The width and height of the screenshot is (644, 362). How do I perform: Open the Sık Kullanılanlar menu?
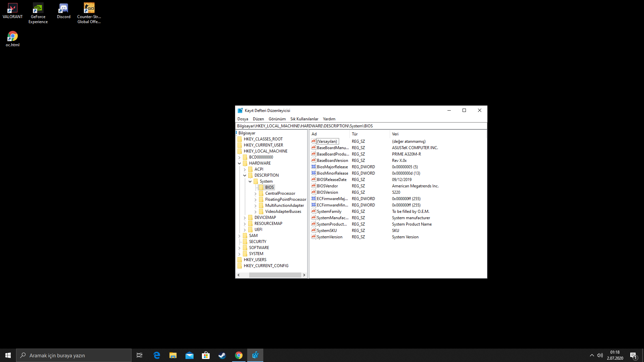pos(304,119)
